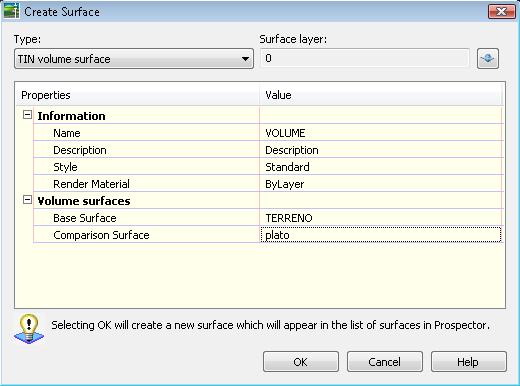The width and height of the screenshot is (520, 386).
Task: Open Help for Create Surface
Action: click(x=469, y=362)
